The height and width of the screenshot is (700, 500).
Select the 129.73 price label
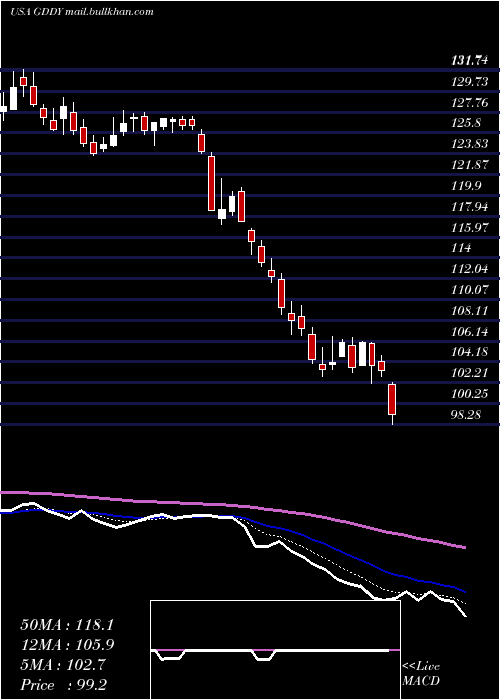pos(469,82)
